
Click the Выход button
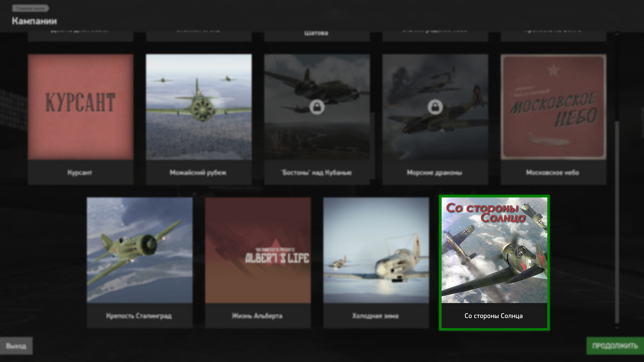click(16, 346)
